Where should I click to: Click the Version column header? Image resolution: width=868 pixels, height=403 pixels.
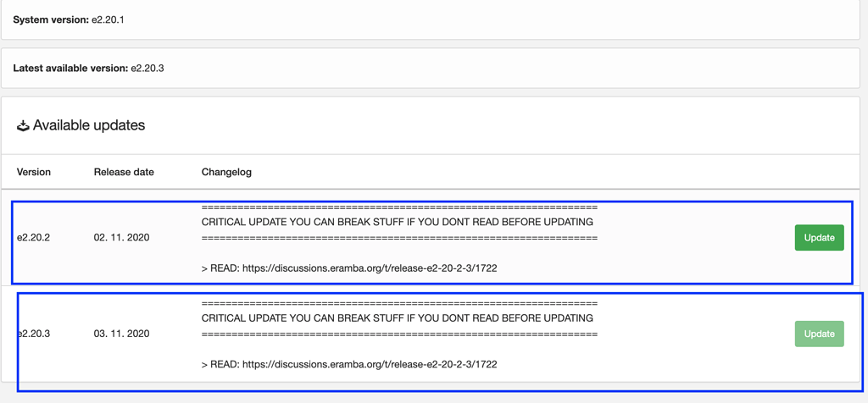(x=34, y=172)
